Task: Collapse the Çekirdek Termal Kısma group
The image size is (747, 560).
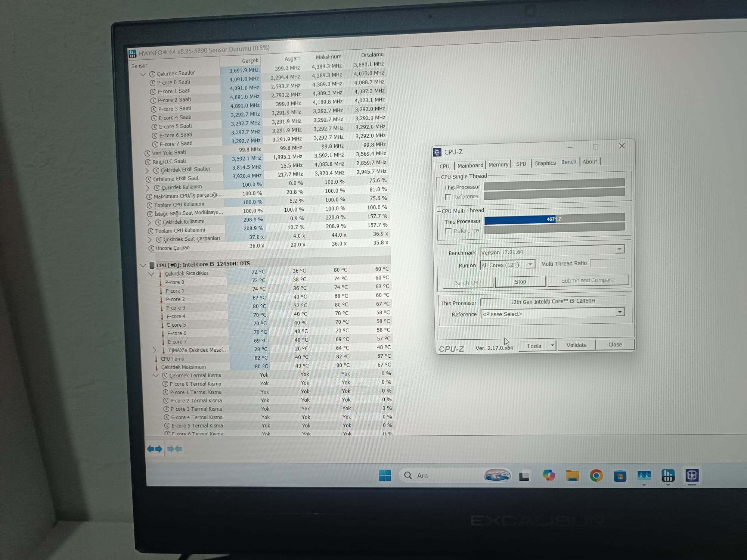Action: [156, 376]
